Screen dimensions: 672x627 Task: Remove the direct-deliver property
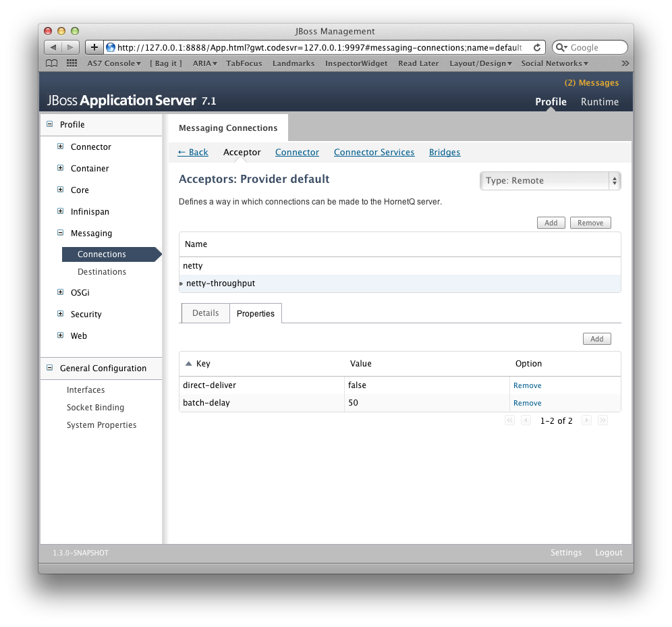[527, 385]
